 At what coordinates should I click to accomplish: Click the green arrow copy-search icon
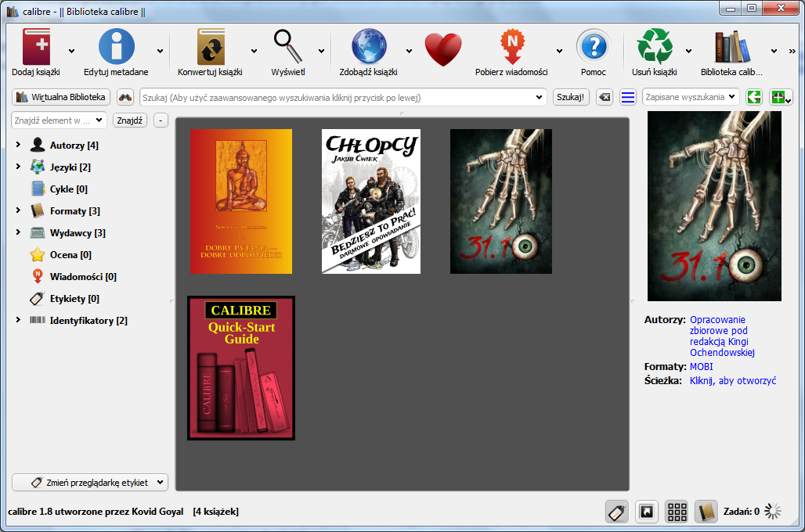[753, 97]
